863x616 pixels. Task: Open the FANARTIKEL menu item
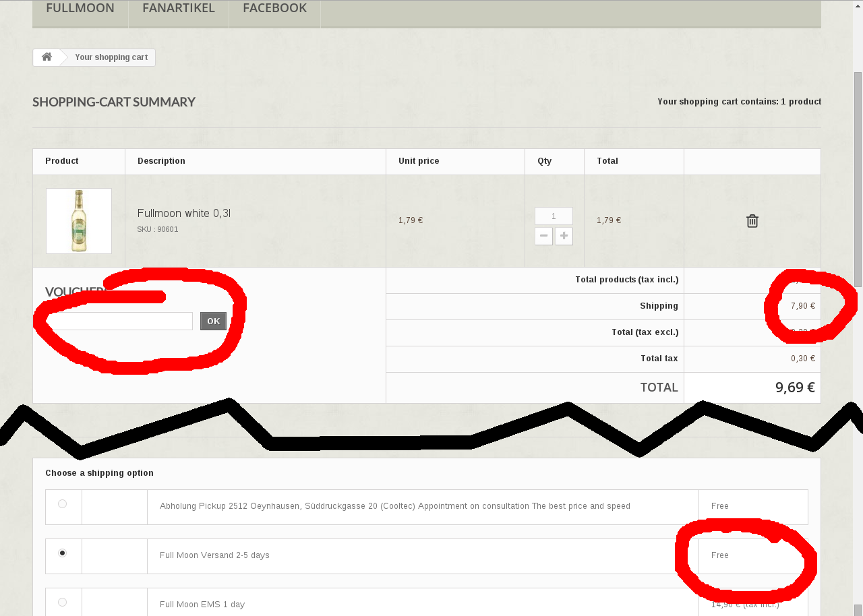click(x=179, y=9)
